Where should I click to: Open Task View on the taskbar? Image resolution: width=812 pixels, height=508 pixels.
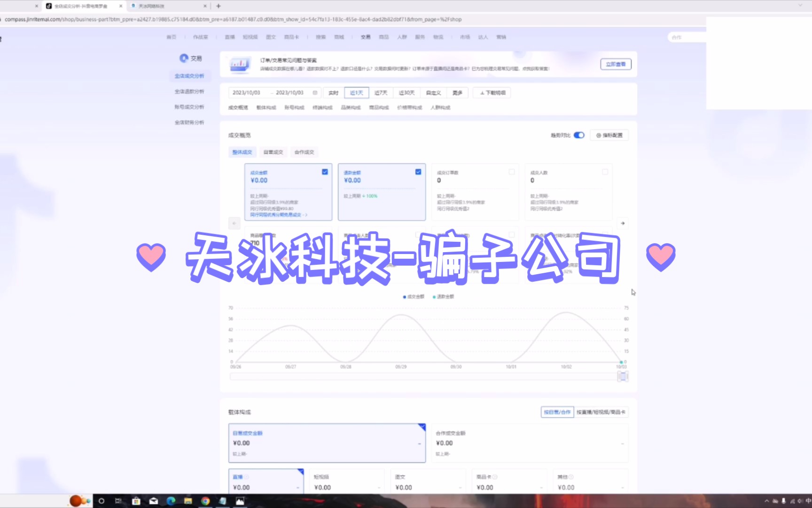(x=118, y=501)
